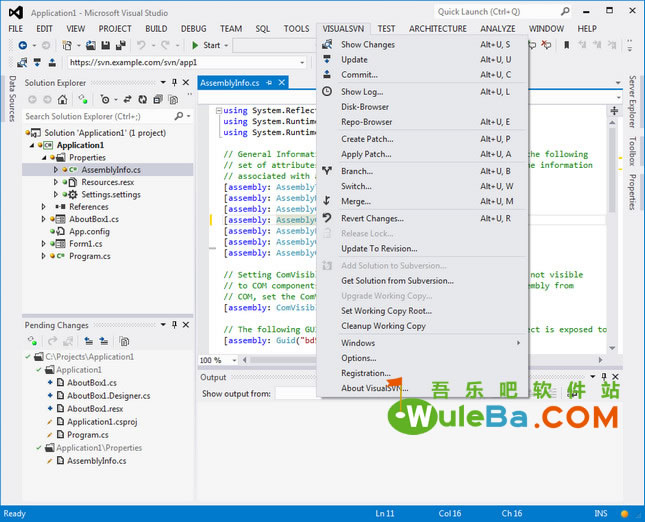645x522 pixels.
Task: Click the Solution Explorer search magnifier icon
Action: click(x=179, y=116)
